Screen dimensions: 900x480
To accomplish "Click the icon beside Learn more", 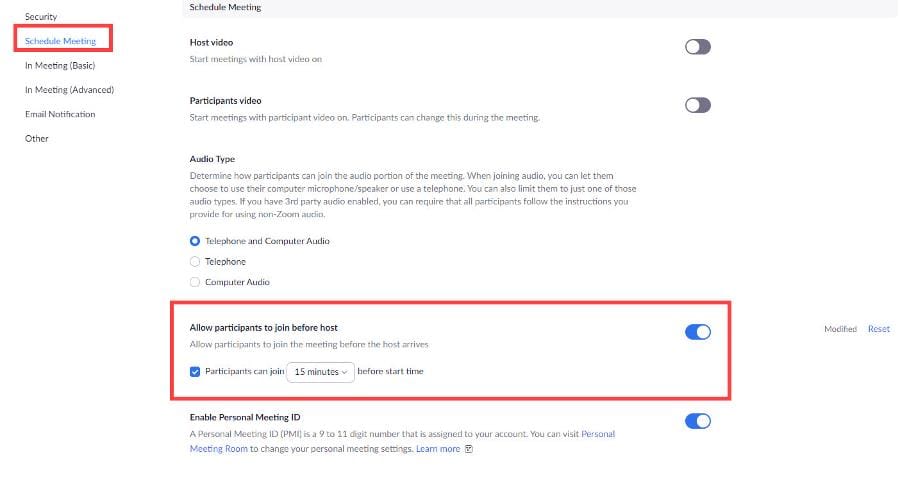I will click(x=469, y=449).
